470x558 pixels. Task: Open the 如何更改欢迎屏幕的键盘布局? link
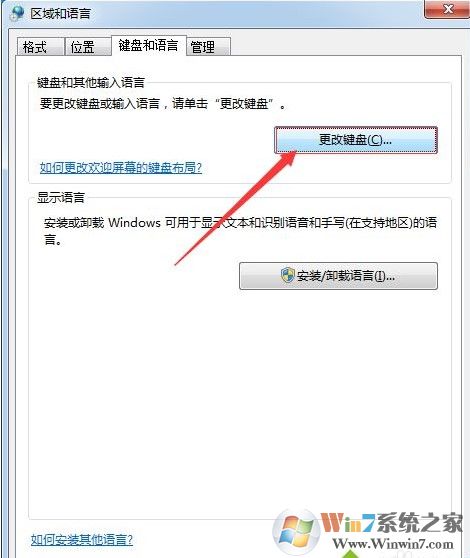(x=121, y=167)
